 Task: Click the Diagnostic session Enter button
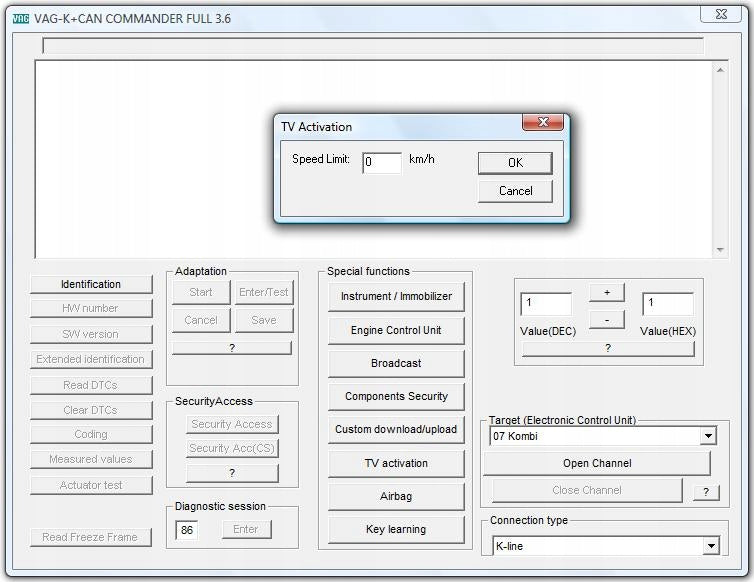[246, 530]
